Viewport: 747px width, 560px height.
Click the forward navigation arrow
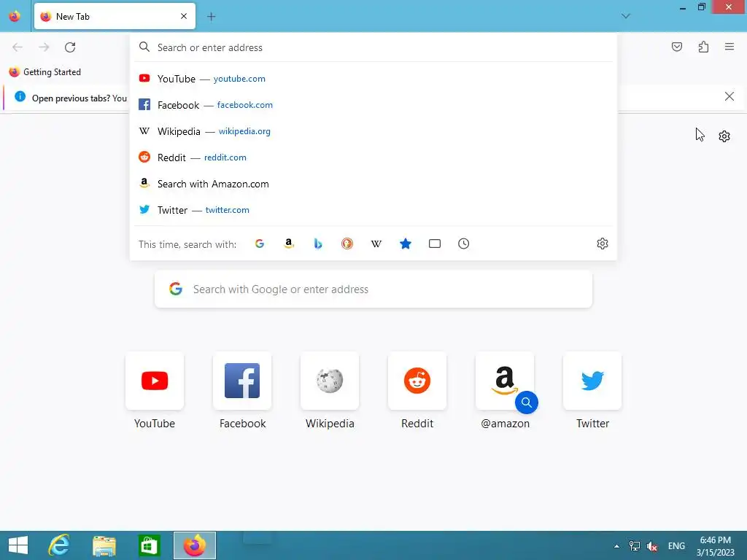pos(44,47)
